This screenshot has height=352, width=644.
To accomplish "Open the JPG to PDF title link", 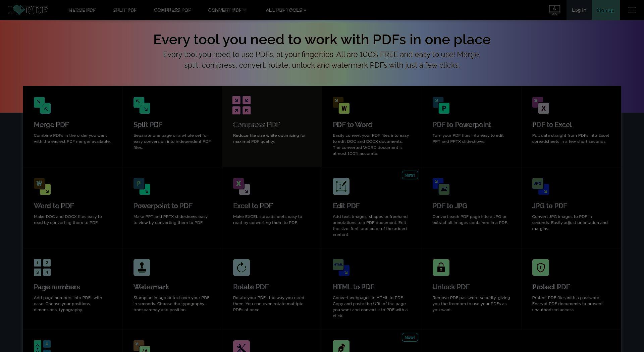I will 549,206.
